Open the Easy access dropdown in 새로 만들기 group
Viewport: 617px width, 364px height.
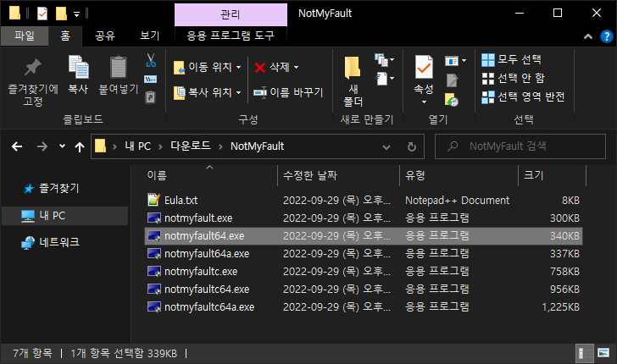pyautogui.click(x=385, y=78)
